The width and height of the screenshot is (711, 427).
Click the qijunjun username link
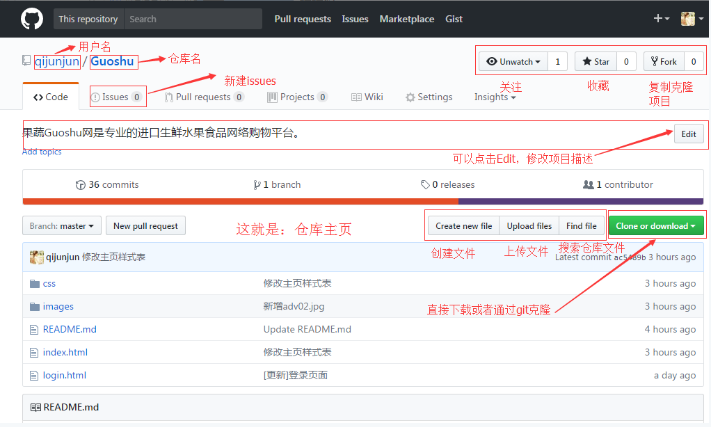(x=57, y=61)
